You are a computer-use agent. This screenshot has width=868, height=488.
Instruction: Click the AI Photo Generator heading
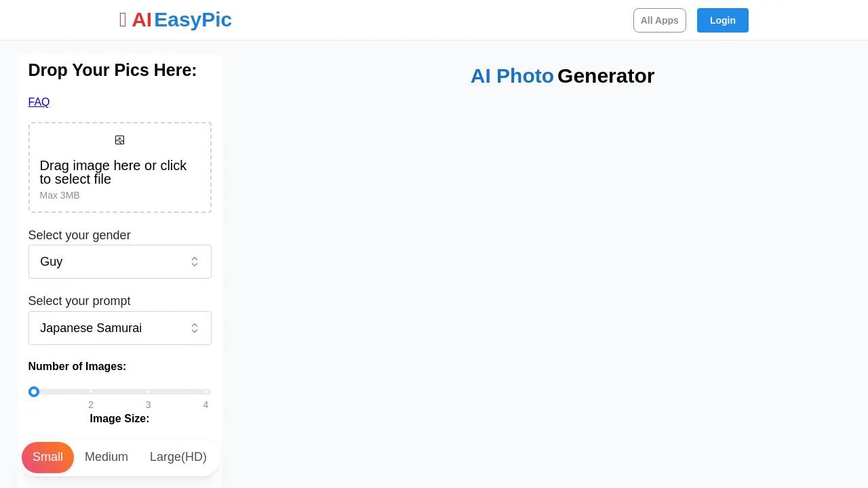coord(562,76)
